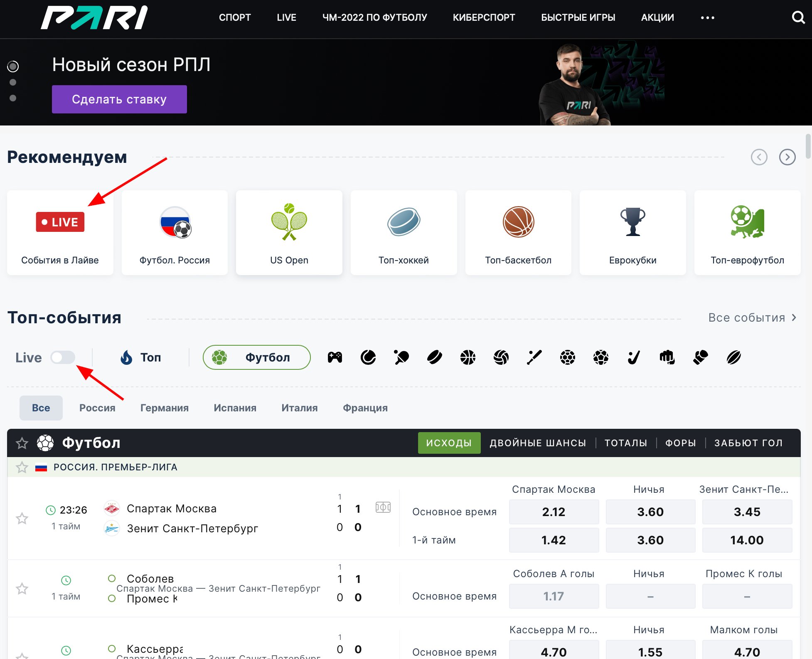
Task: Open the three-dots more menu
Action: pyautogui.click(x=707, y=17)
